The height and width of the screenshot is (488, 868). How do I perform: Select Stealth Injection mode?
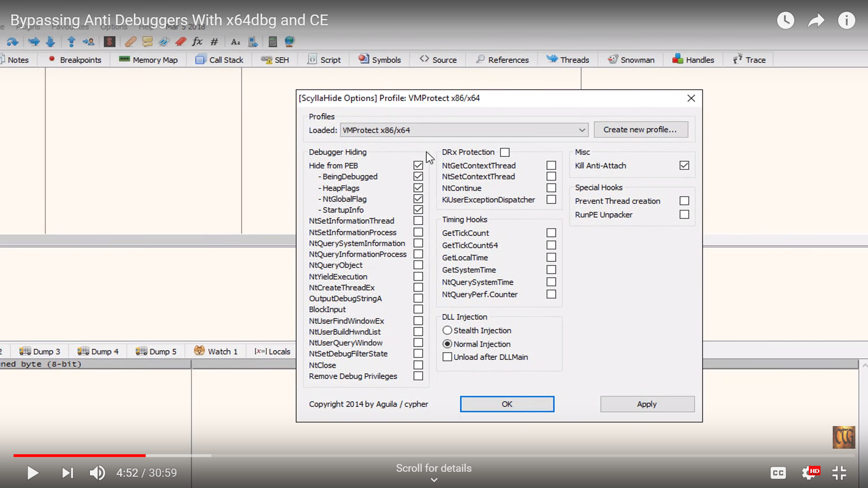(447, 330)
